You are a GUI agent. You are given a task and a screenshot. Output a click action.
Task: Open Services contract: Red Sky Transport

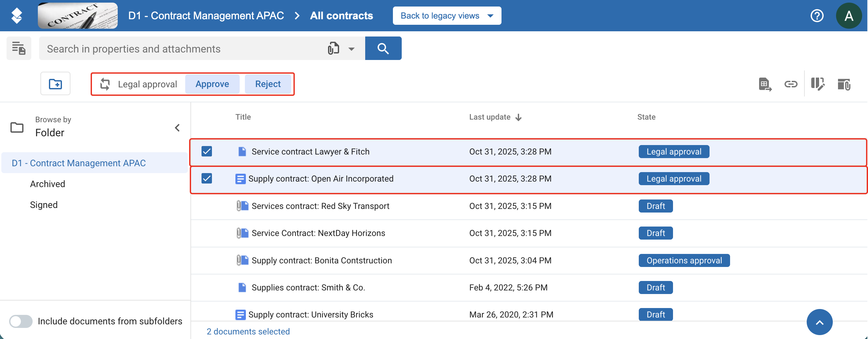coord(320,206)
